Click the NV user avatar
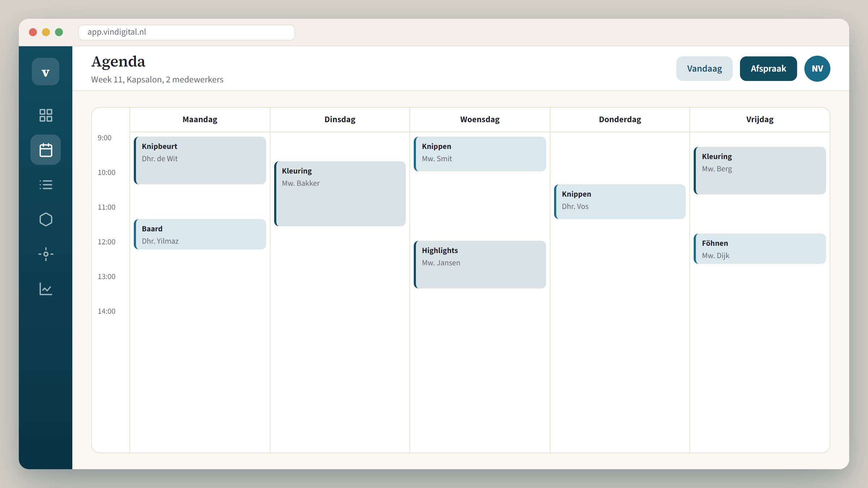Viewport: 868px width, 488px height. tap(817, 69)
